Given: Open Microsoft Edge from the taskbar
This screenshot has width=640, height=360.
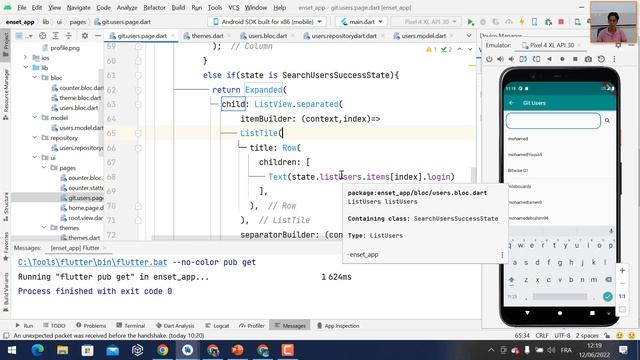Looking at the screenshot, I should [x=38, y=350].
